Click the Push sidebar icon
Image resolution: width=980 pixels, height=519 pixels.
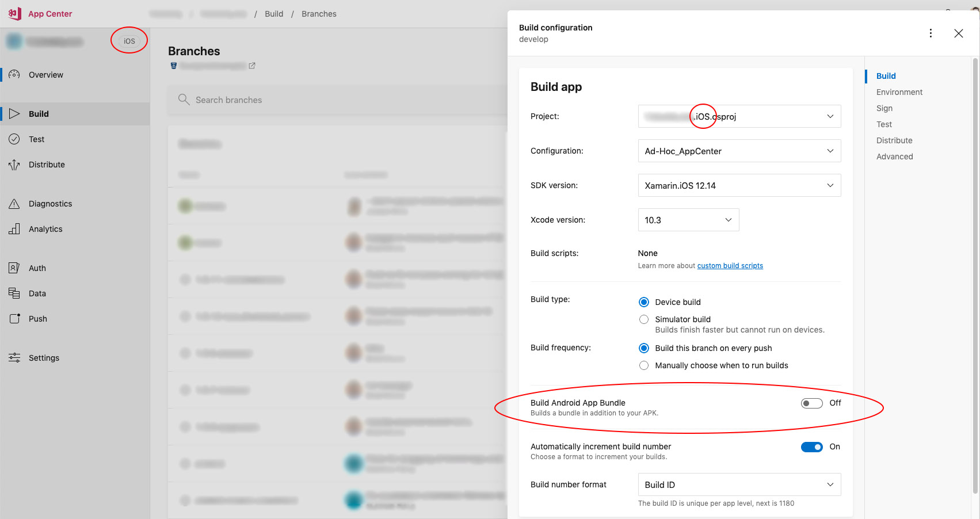tap(14, 318)
